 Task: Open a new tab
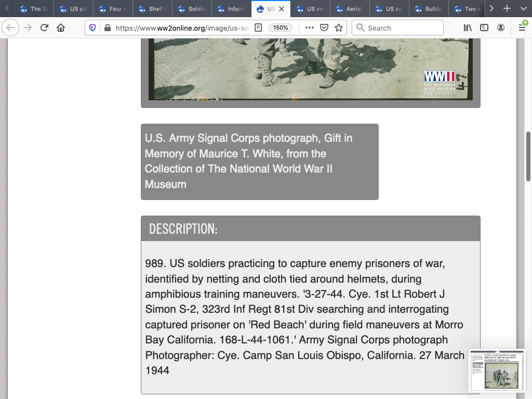(x=507, y=9)
